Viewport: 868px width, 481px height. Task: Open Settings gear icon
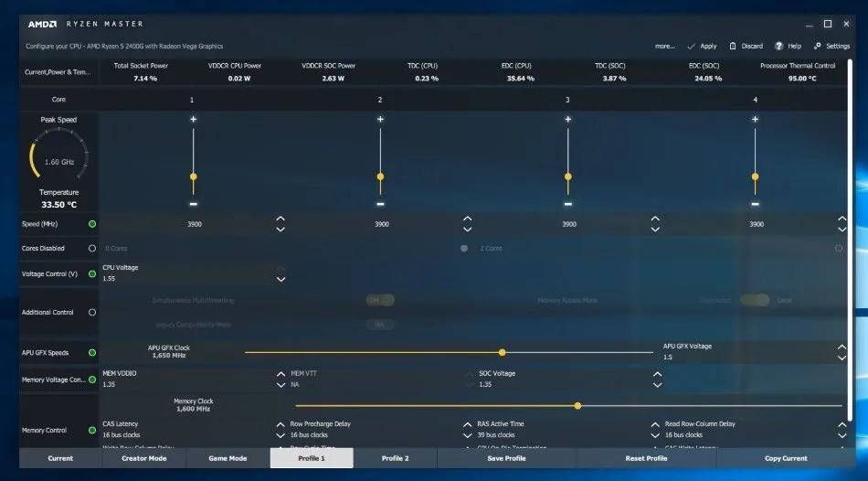817,46
